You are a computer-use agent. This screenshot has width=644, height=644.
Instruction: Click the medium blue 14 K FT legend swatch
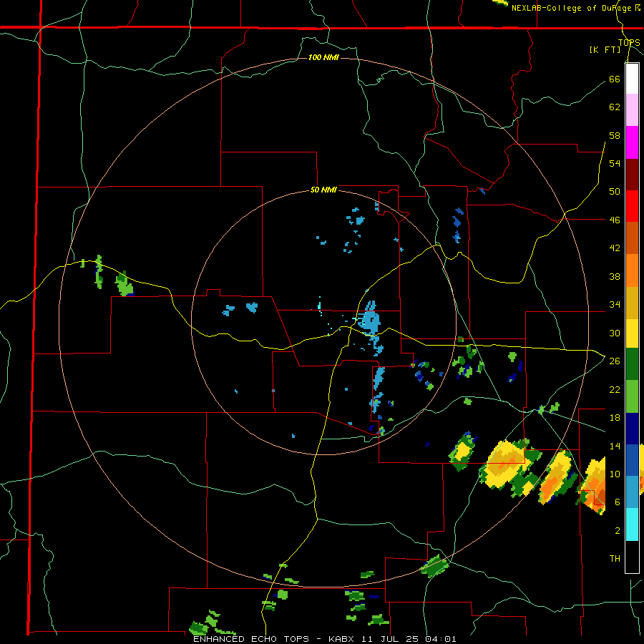tap(632, 460)
